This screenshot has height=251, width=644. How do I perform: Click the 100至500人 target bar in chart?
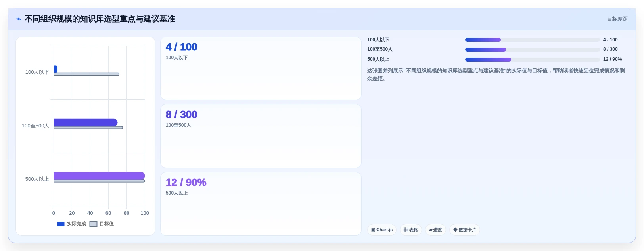(88, 127)
